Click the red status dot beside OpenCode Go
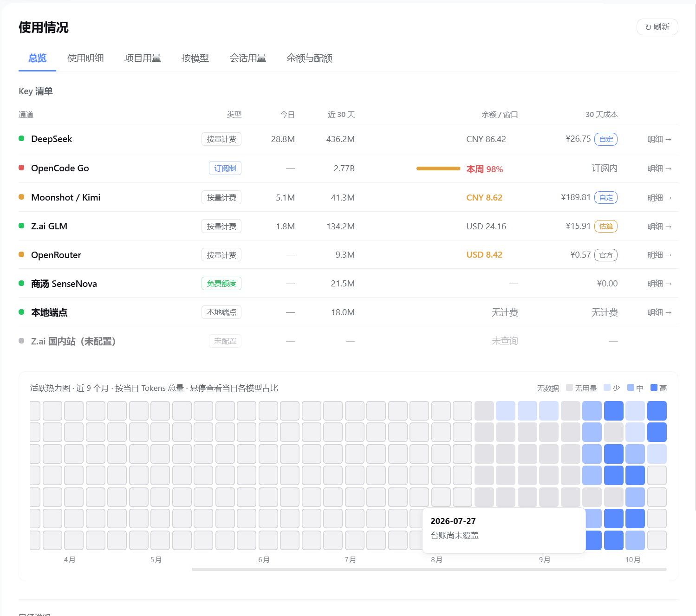Image resolution: width=696 pixels, height=616 pixels. pos(21,168)
